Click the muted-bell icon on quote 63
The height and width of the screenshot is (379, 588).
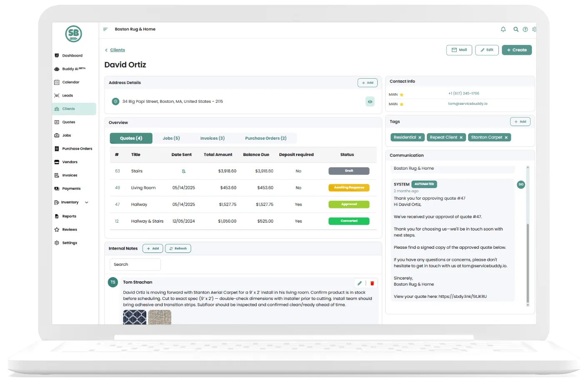tap(184, 171)
